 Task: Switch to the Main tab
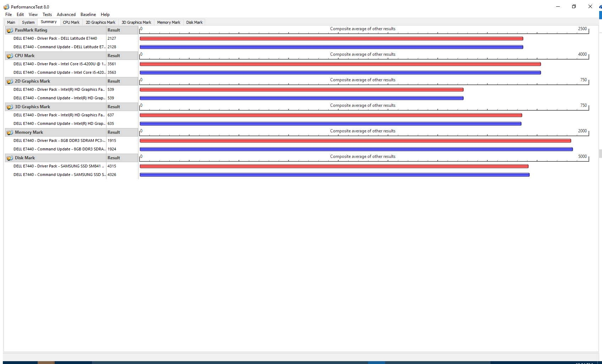[x=11, y=22]
